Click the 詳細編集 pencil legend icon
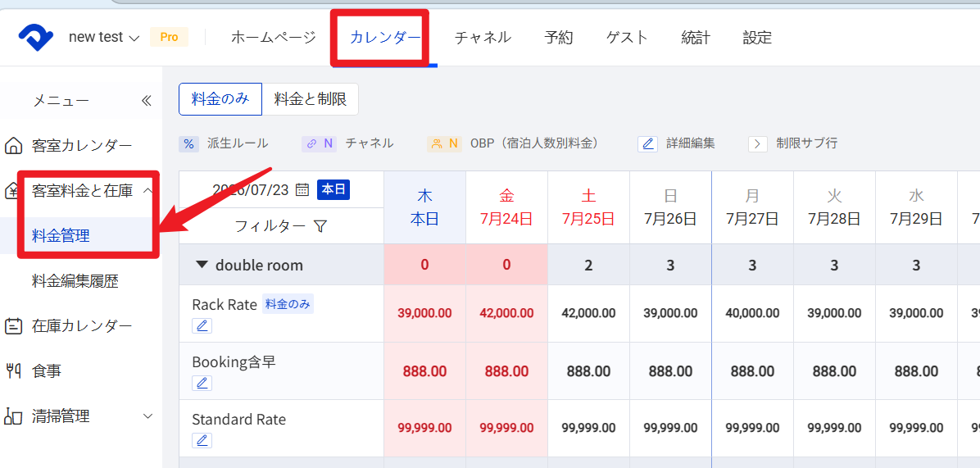Image resolution: width=980 pixels, height=468 pixels. [x=648, y=143]
